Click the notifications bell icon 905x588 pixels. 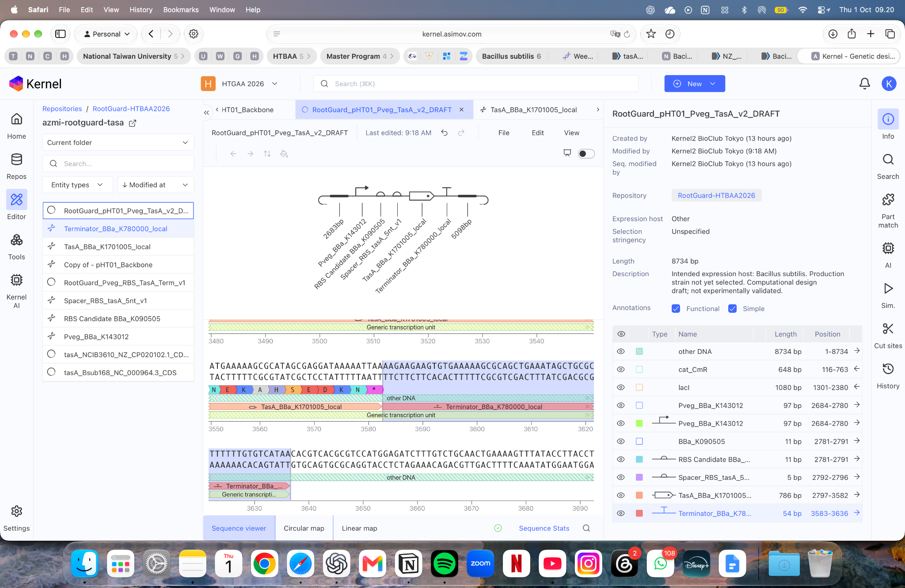(x=864, y=83)
